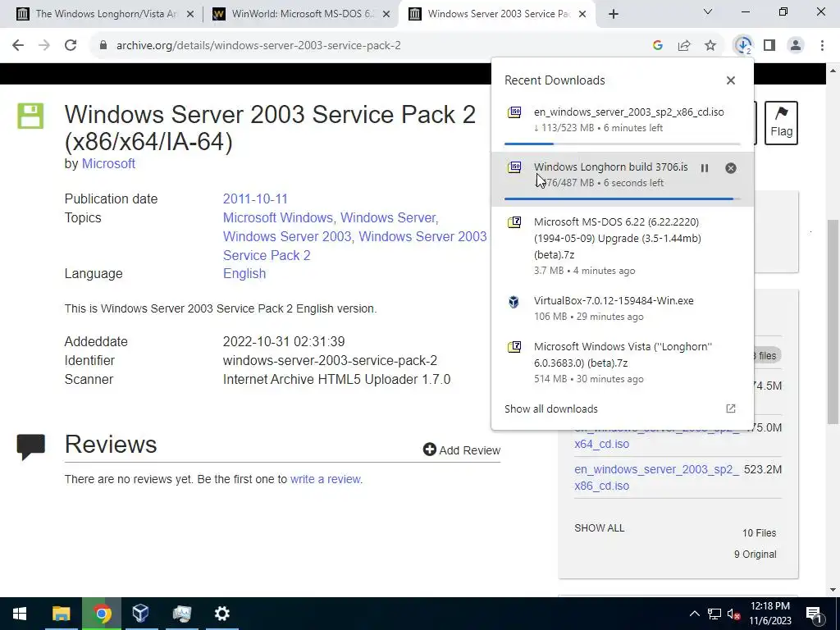Open VirtualBox-7.0.12-159484-Win.exe download entry

click(x=623, y=308)
